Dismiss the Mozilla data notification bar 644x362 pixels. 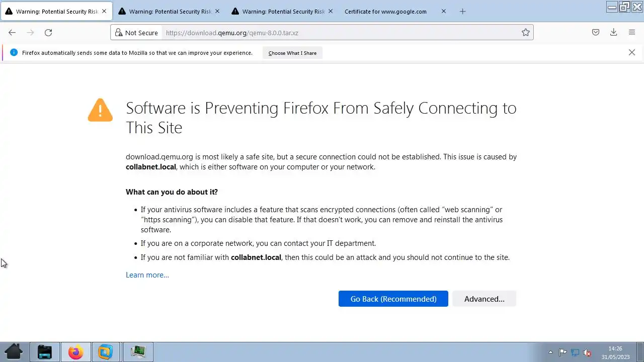[632, 52]
